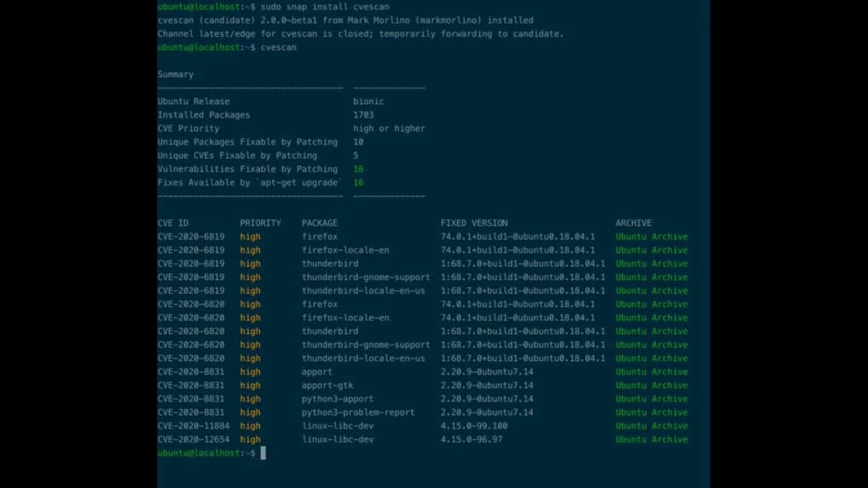Select 'Unique Packages Fixable by Patching' label
This screenshot has width=868, height=488.
pos(248,142)
